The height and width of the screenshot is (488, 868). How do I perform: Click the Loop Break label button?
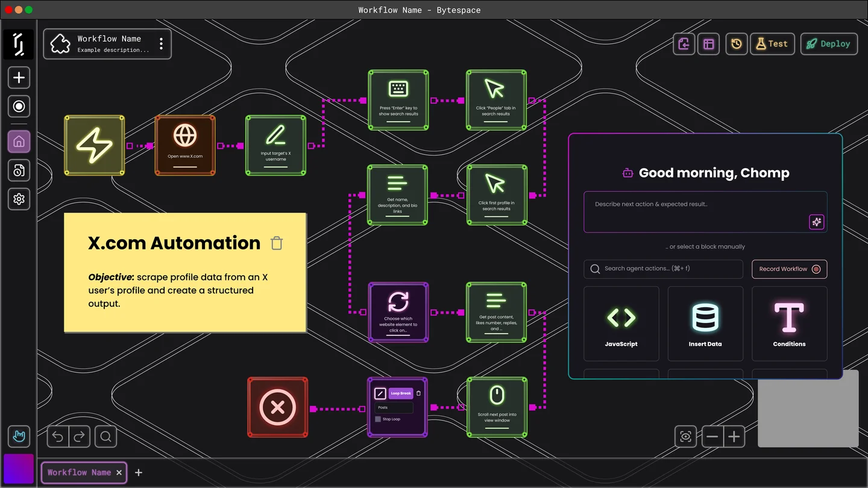pyautogui.click(x=401, y=393)
